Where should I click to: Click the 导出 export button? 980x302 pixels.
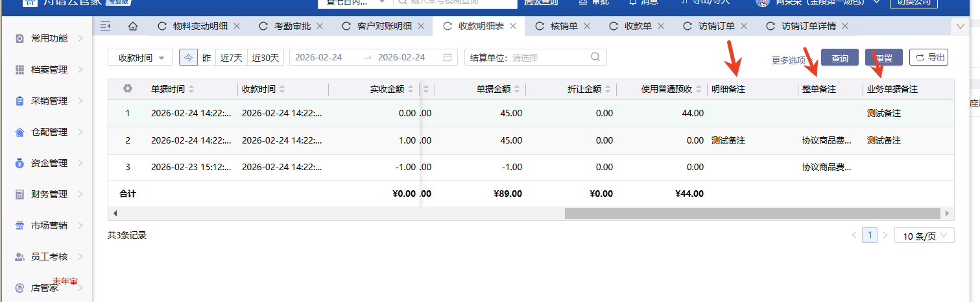click(929, 57)
